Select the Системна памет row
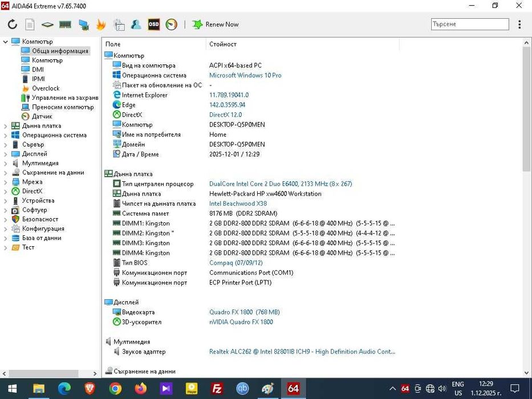 195,214
